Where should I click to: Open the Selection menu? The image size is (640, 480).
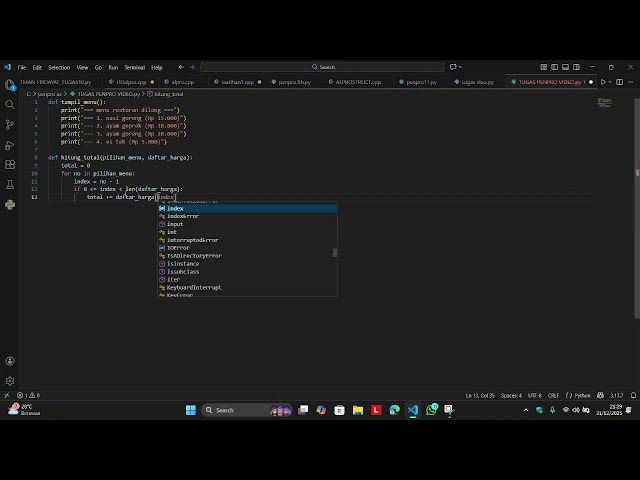pos(59,67)
